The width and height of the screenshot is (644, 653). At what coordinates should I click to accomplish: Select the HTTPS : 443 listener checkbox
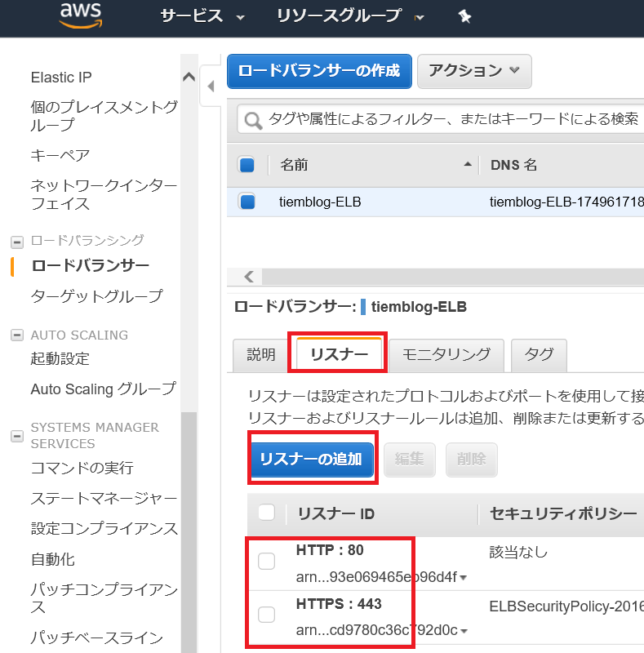[x=266, y=615]
